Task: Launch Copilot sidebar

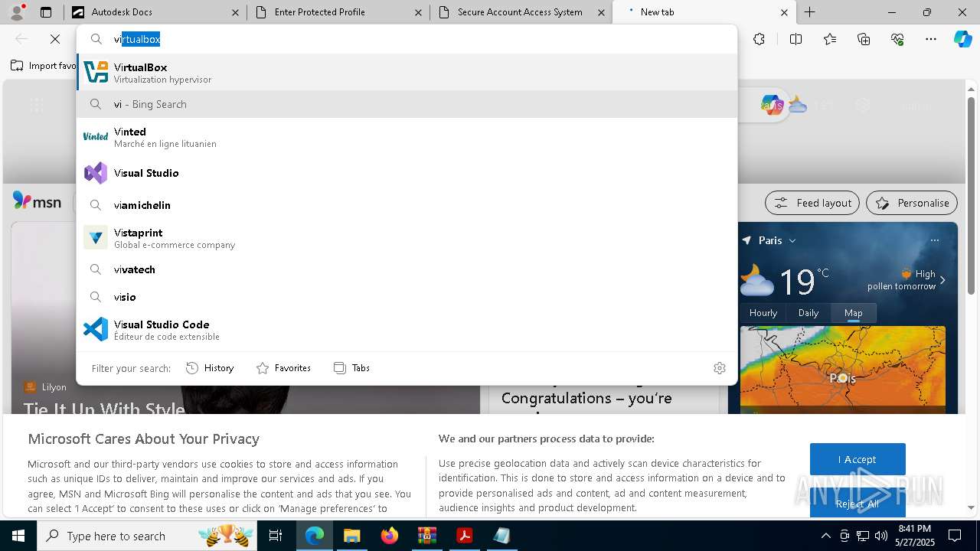Action: coord(963,39)
